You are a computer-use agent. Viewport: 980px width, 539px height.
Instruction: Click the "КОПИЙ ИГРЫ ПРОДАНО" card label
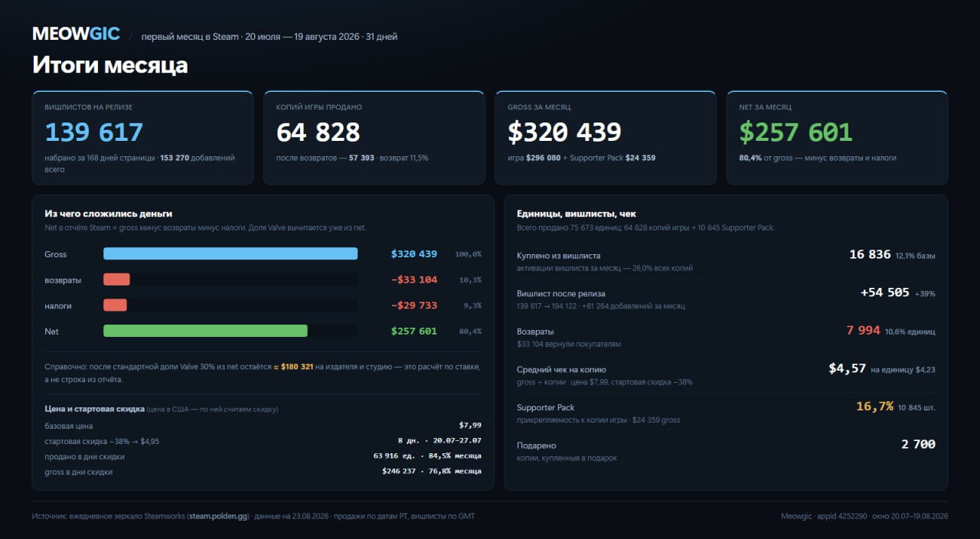point(319,107)
